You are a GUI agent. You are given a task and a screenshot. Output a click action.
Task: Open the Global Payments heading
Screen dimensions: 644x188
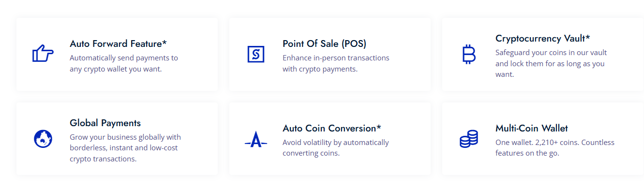pos(105,123)
